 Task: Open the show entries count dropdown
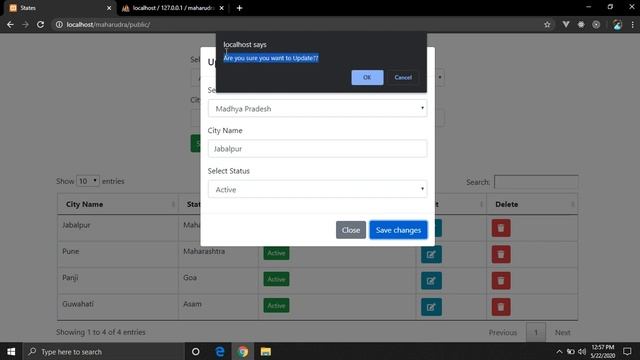pyautogui.click(x=88, y=181)
